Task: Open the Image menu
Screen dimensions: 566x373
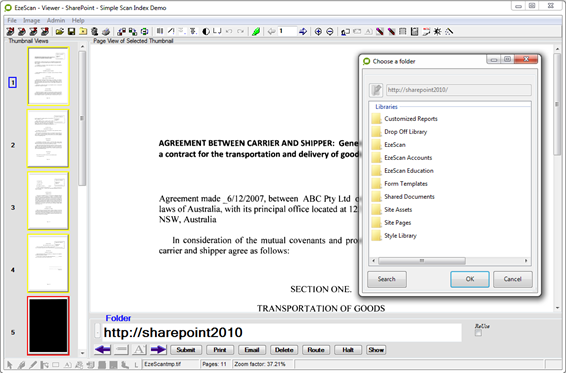Action: point(31,20)
